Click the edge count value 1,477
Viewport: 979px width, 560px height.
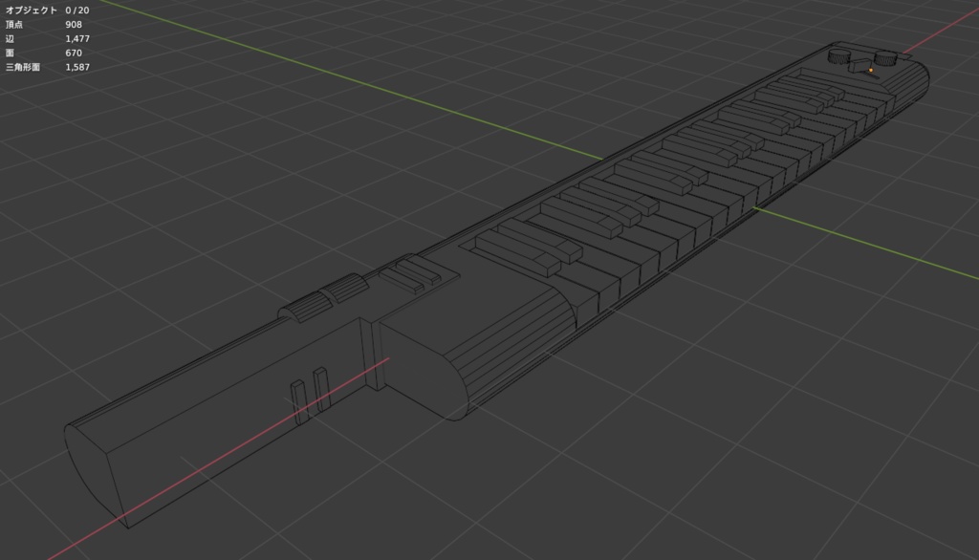pos(77,39)
